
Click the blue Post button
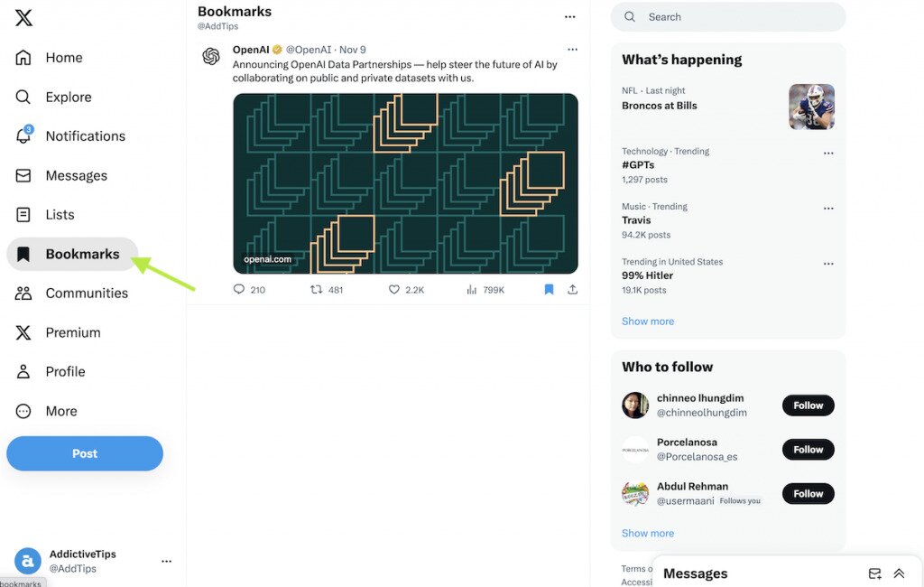[84, 453]
